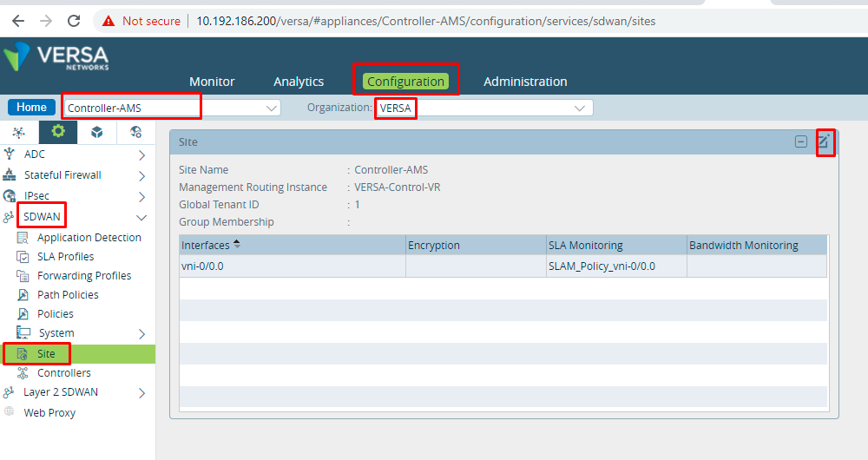Click the SLA Monitoring column header
868x460 pixels.
616,245
